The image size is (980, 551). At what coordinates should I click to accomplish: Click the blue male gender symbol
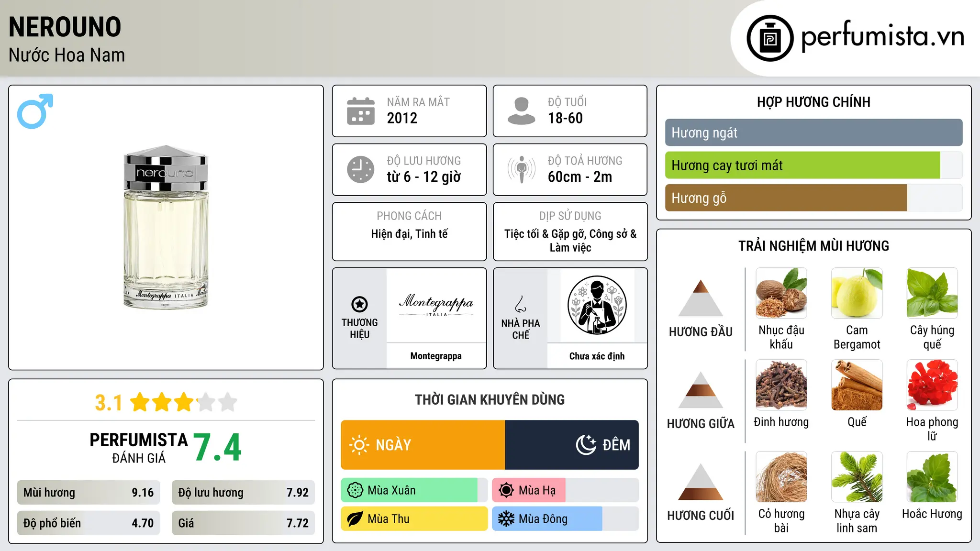click(35, 111)
